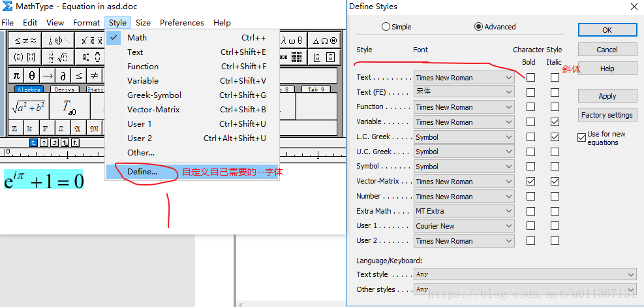Image resolution: width=644 pixels, height=307 pixels.
Task: Click the Cancel button
Action: 607,50
